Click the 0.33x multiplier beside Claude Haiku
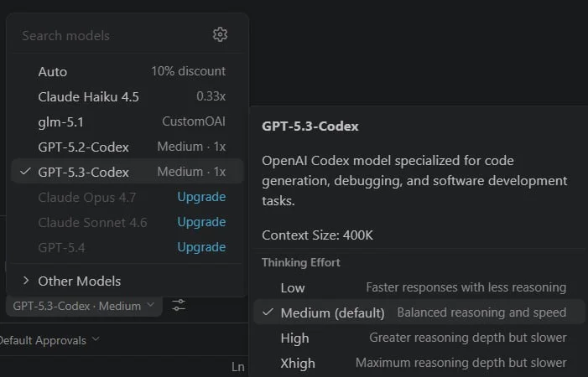The width and height of the screenshot is (588, 377). coord(211,96)
